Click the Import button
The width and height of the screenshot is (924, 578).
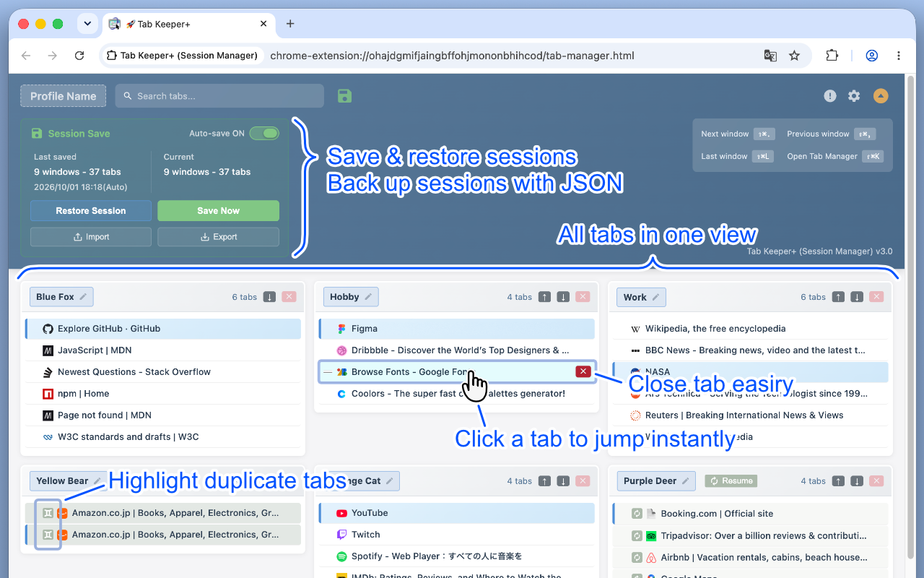91,237
